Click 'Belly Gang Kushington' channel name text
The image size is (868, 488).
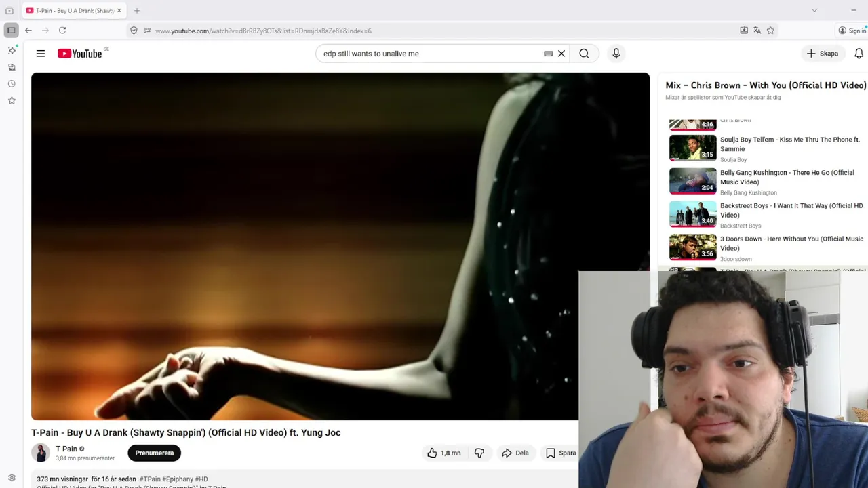pyautogui.click(x=749, y=192)
